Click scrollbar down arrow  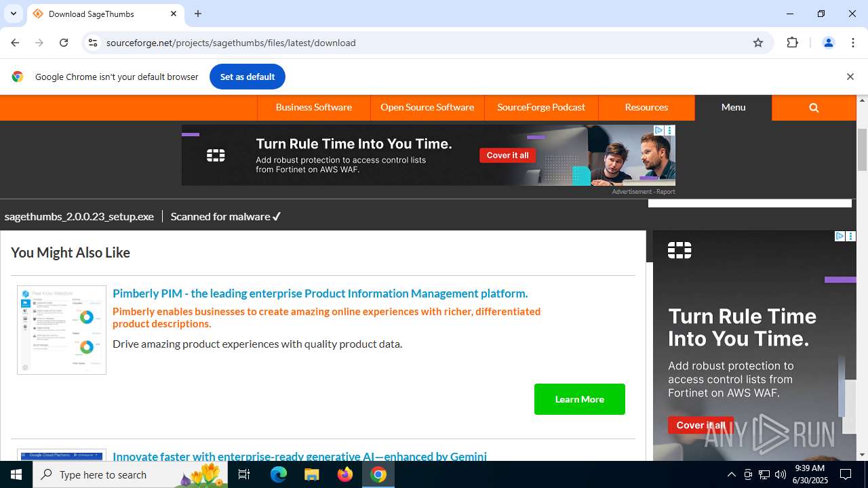click(862, 455)
